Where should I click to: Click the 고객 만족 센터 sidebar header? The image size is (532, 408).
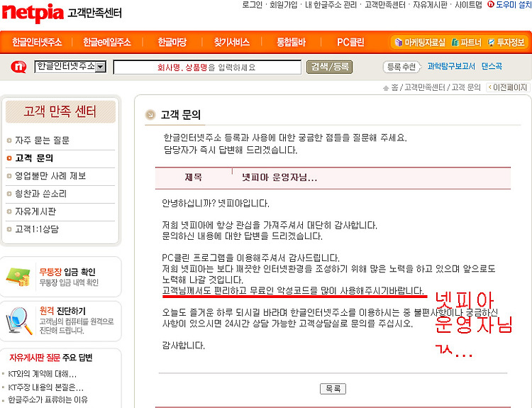[60, 111]
